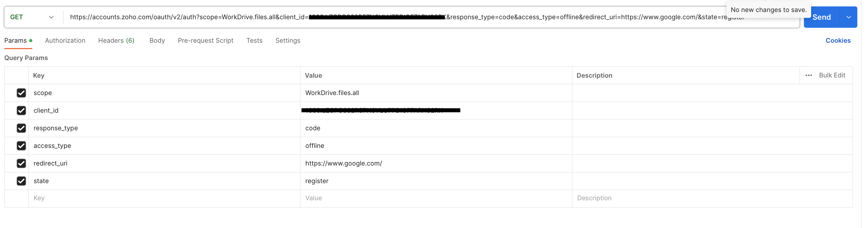Uncheck the client_id parameter checkbox

tap(21, 110)
